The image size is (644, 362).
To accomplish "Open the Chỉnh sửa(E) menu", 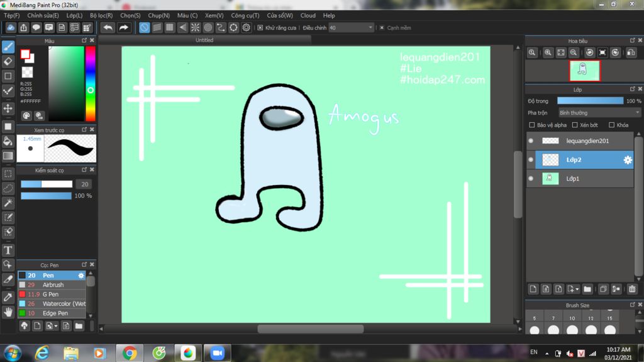I will tap(43, 15).
